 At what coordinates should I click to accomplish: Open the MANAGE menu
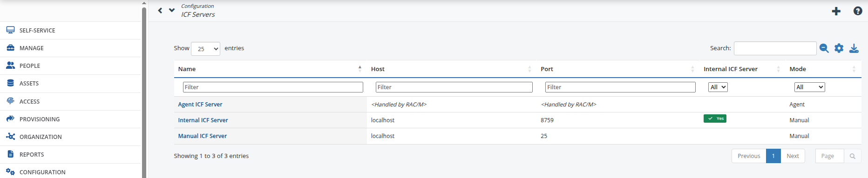32,48
